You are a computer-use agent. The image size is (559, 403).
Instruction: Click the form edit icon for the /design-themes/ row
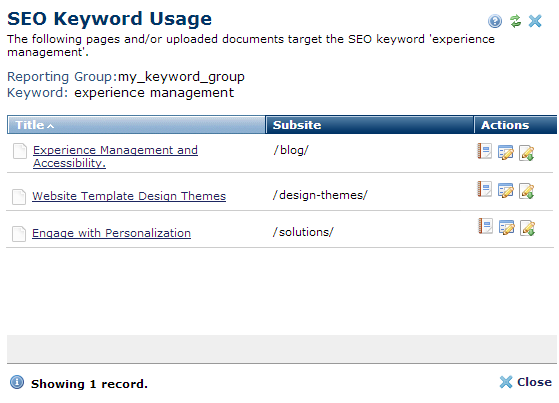coord(506,190)
